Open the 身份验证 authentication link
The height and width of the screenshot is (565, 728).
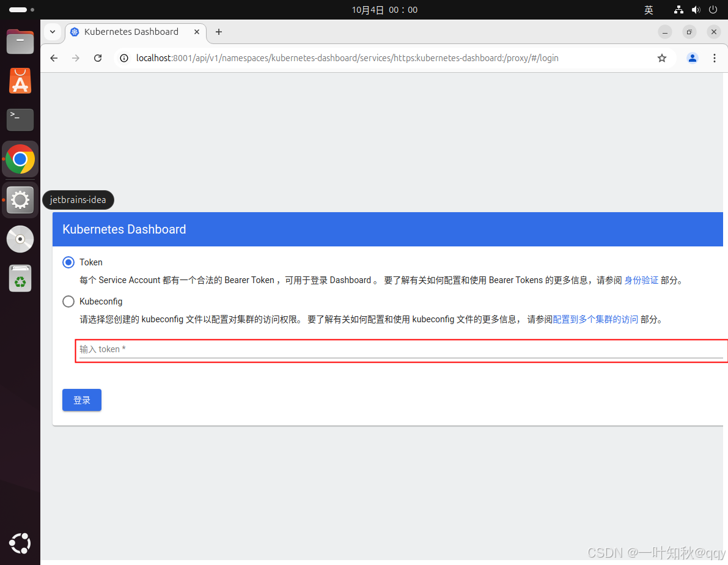(x=641, y=280)
